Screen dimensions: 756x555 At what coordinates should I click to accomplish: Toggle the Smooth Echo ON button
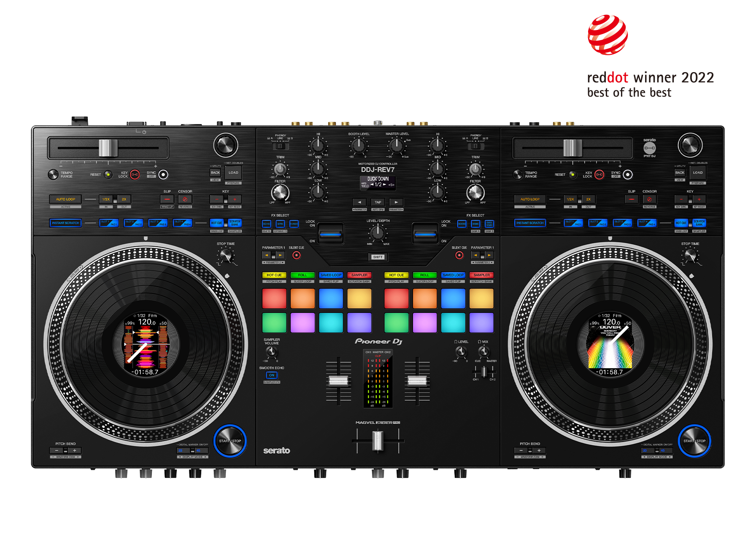point(272,375)
